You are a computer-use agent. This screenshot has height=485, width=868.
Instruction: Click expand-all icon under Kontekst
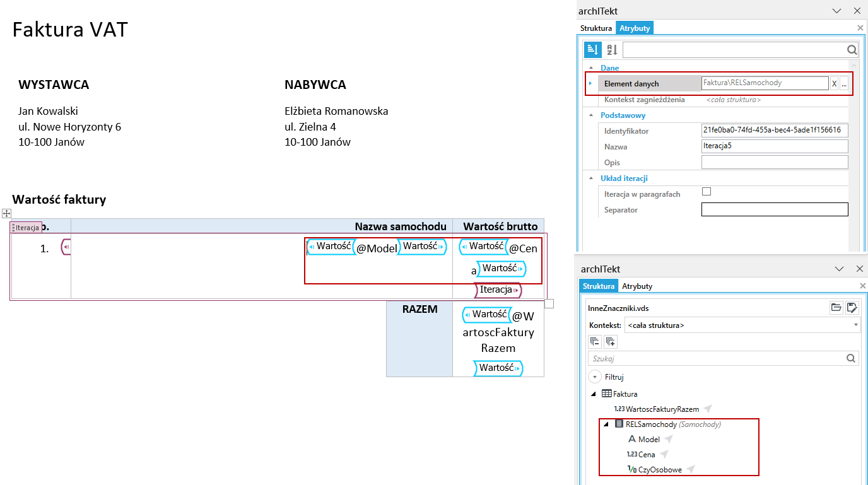pyautogui.click(x=610, y=341)
